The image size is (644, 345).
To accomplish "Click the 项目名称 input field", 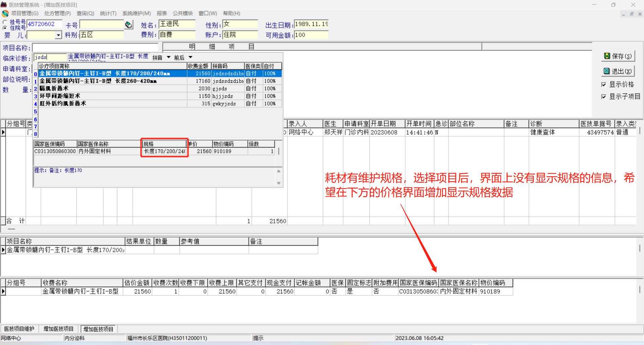I will point(95,48).
